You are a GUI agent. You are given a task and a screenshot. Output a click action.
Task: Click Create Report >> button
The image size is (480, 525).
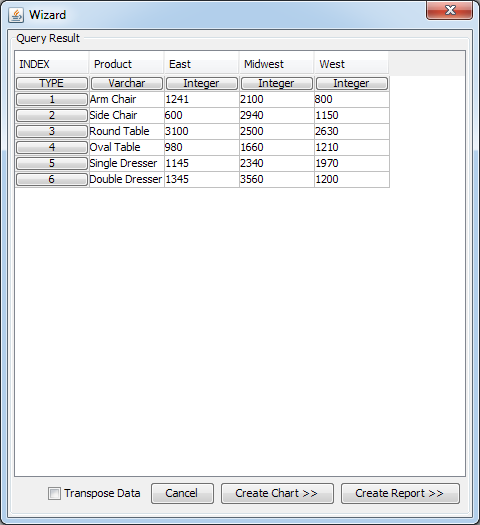point(400,493)
